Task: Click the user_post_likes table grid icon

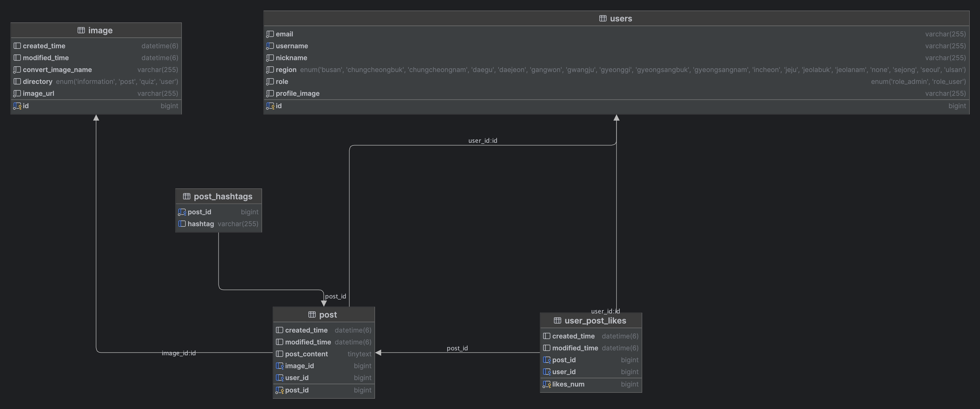Action: [557, 320]
